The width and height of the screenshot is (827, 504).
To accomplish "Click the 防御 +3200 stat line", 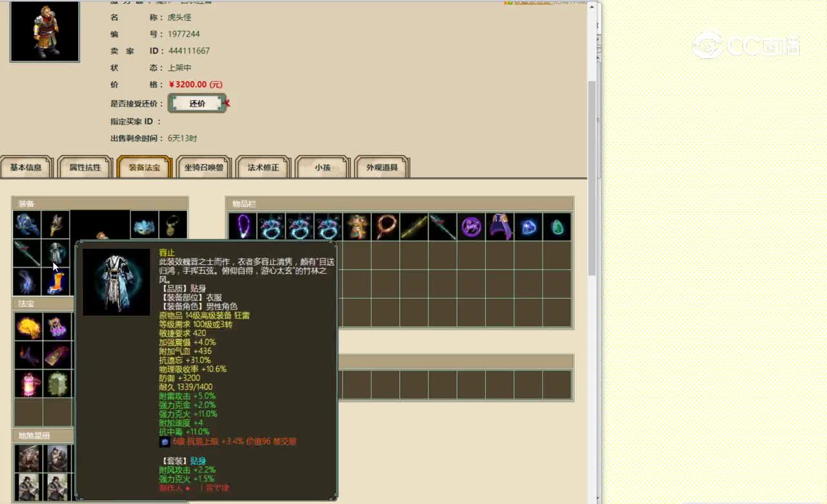I will [180, 378].
